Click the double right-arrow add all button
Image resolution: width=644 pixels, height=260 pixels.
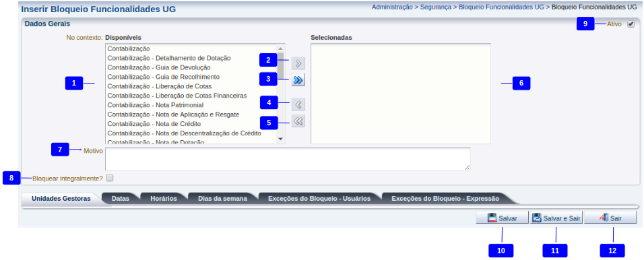coord(298,80)
